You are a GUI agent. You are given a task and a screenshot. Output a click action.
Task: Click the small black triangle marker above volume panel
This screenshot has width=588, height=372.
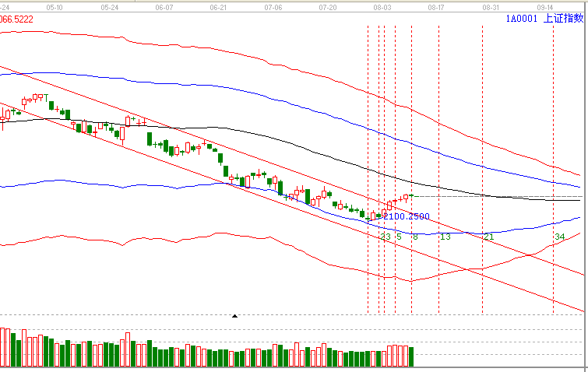pos(235,316)
